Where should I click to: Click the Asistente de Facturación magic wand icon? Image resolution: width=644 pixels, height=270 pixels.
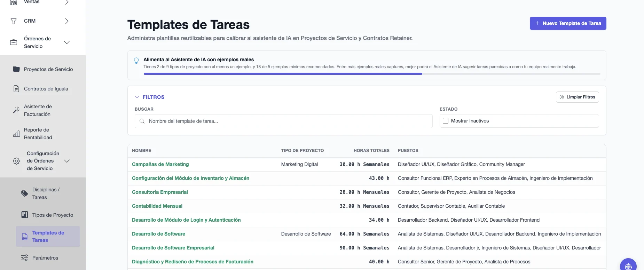[x=16, y=110]
